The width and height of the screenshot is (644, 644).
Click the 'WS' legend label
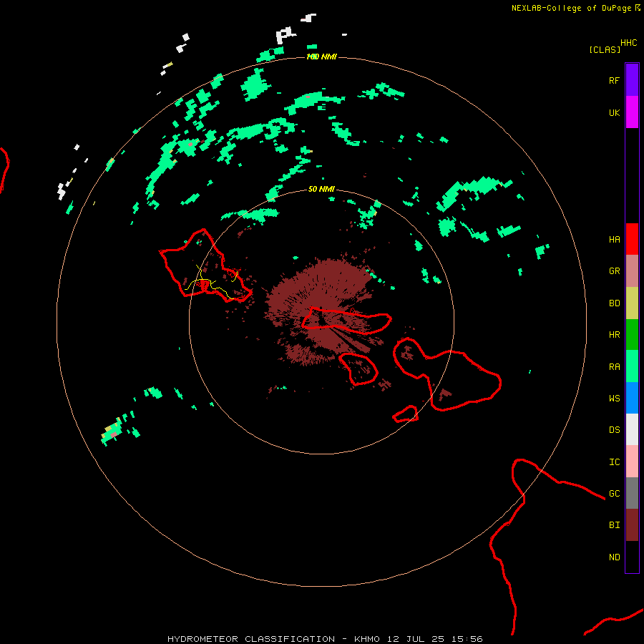pos(614,399)
